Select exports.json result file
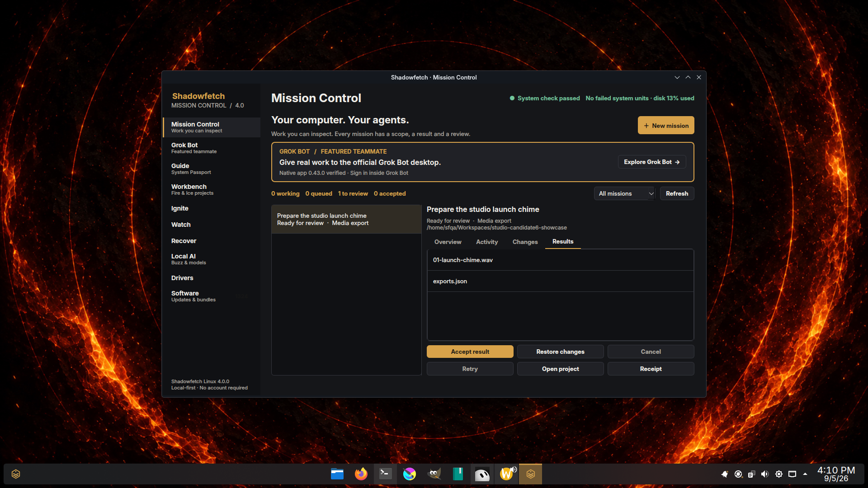This screenshot has width=868, height=488. click(561, 281)
